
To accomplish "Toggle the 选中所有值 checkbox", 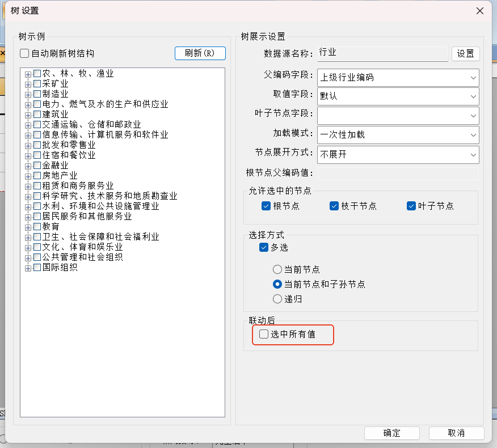I will [264, 335].
